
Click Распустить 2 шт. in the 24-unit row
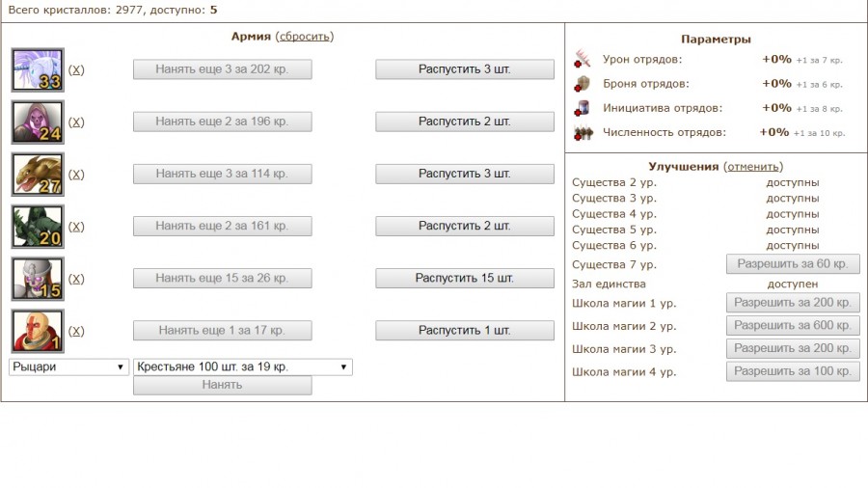pos(465,122)
